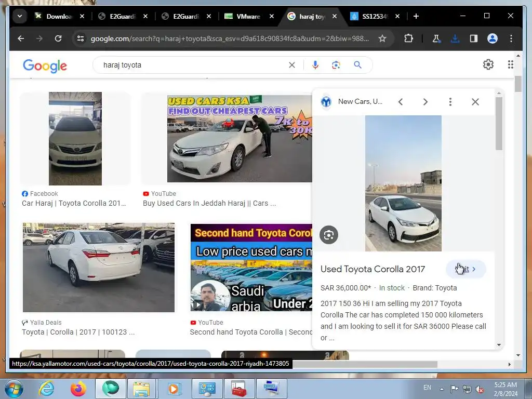The width and height of the screenshot is (532, 399).
Task: Switch to the Downloa tab
Action: click(x=59, y=16)
